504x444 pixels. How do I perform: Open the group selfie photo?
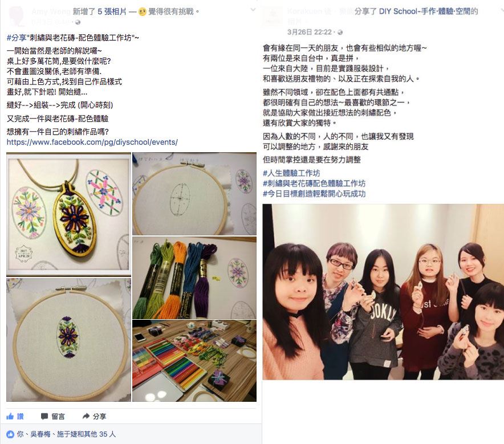pos(383,292)
